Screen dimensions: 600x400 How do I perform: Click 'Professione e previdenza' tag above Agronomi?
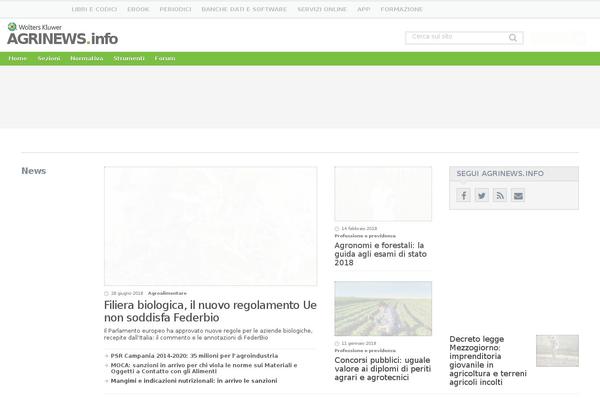[365, 236]
